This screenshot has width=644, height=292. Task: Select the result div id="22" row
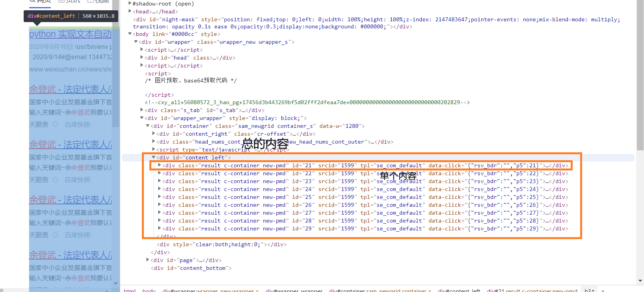[x=365, y=174]
